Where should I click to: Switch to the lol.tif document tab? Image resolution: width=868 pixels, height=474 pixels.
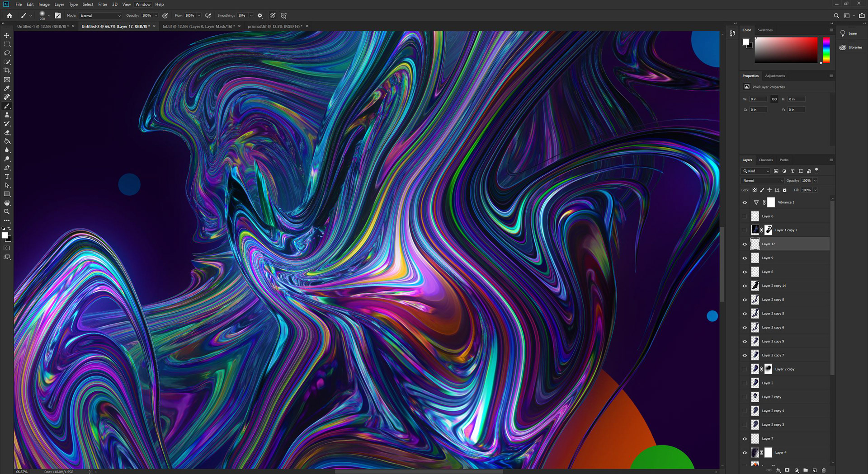(198, 26)
